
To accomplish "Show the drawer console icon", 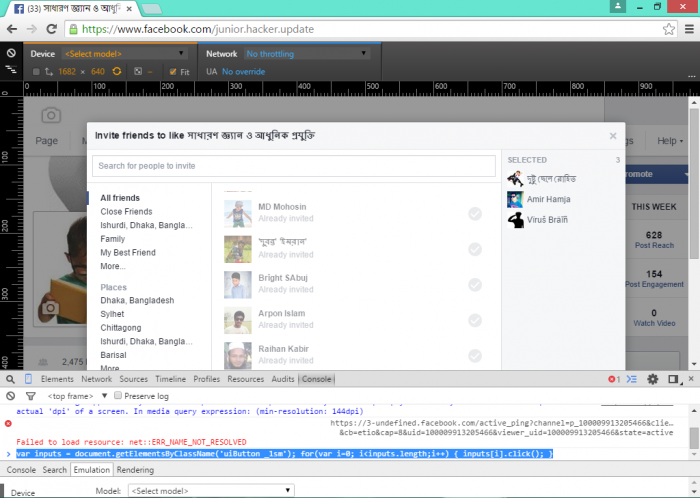I will pyautogui.click(x=632, y=379).
